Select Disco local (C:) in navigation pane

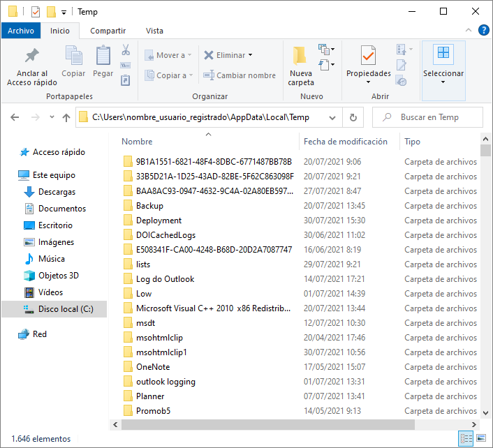[x=54, y=309]
